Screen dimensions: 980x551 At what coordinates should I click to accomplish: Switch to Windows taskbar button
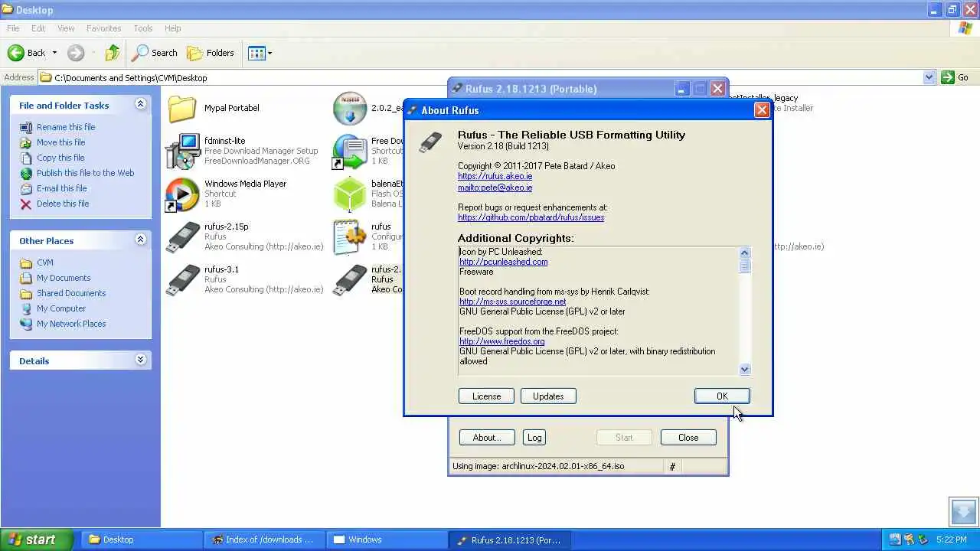coord(386,540)
